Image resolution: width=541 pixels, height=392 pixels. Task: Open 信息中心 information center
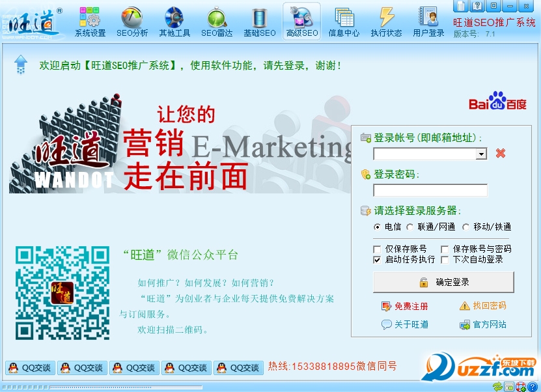(344, 22)
